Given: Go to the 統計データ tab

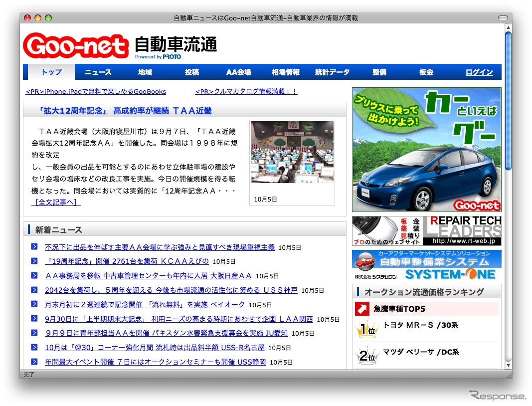Looking at the screenshot, I should click(332, 72).
